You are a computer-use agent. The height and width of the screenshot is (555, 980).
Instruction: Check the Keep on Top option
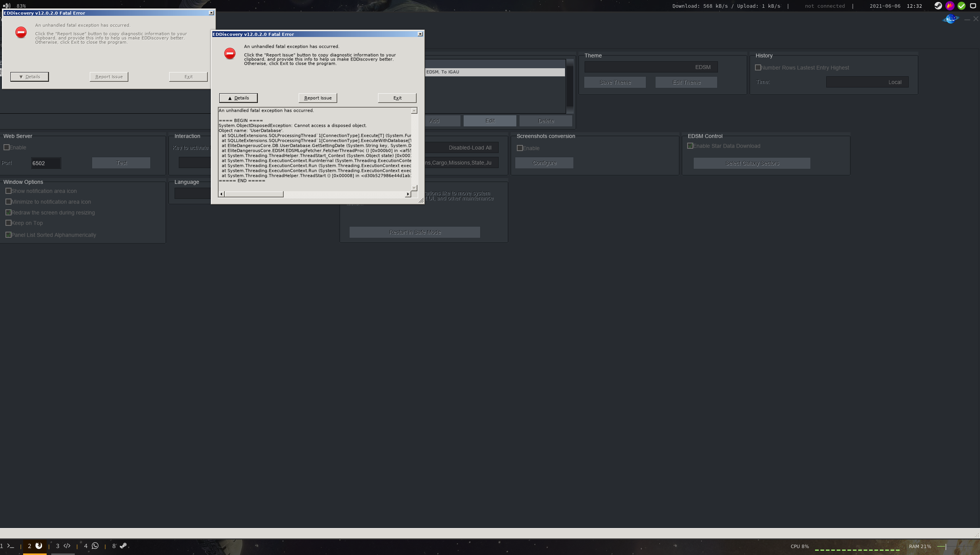coord(8,223)
